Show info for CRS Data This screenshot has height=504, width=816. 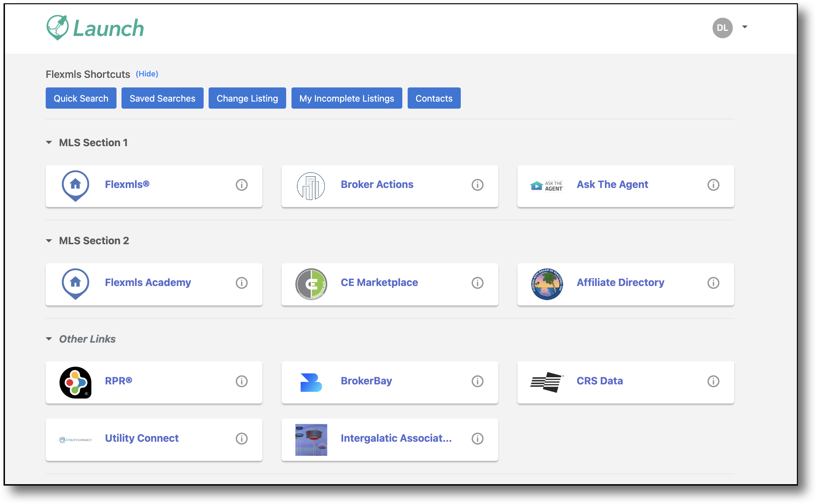(x=713, y=381)
